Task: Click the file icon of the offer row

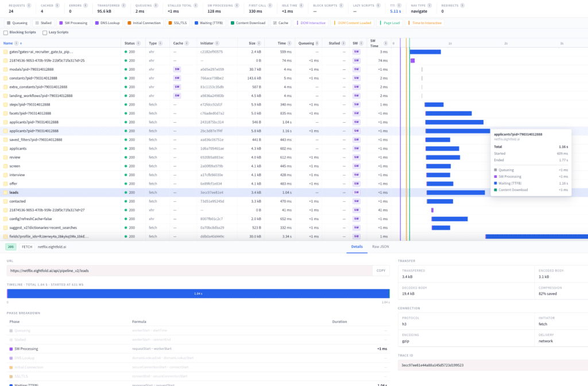Action: point(5,184)
